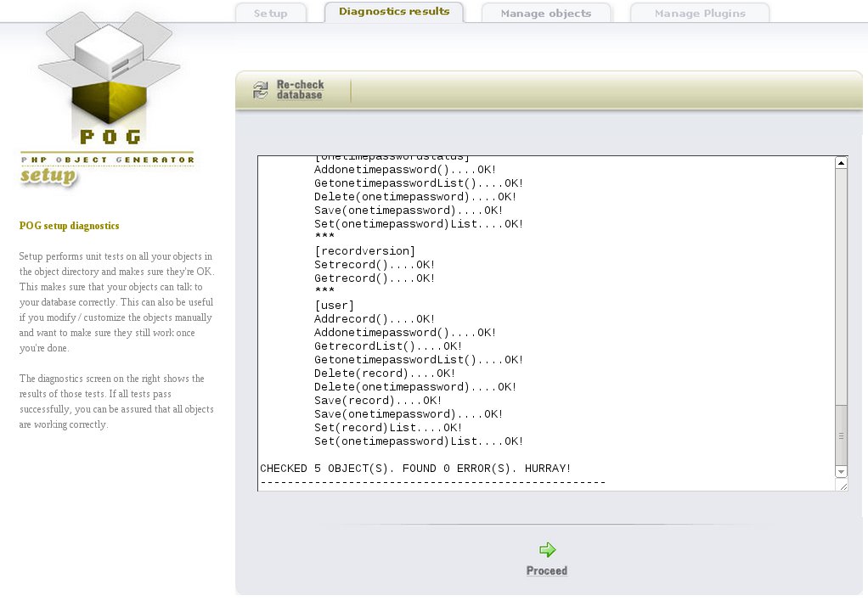Switch to the Manage objects tab

pyautogui.click(x=545, y=13)
